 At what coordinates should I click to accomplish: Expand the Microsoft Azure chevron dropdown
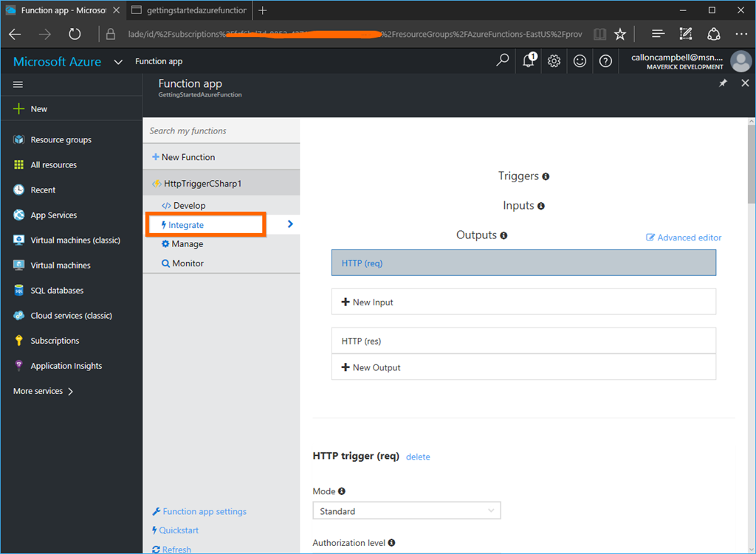coord(118,62)
